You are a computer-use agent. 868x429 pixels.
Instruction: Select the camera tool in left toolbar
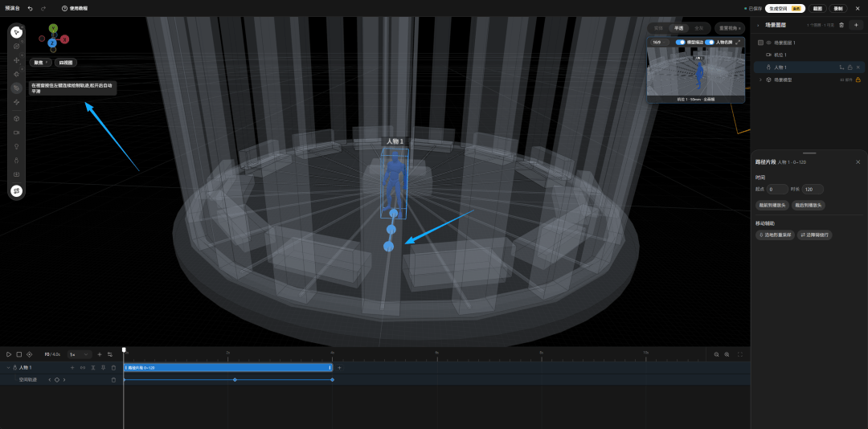(x=17, y=133)
